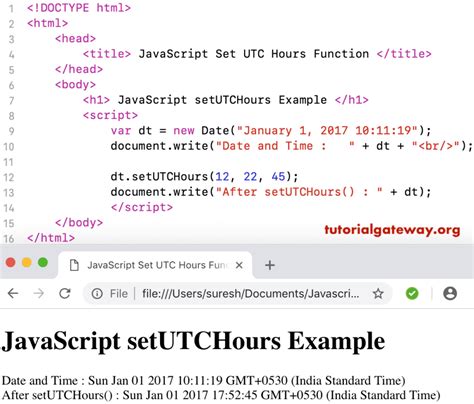
Task: Select the JavaScript Set UTC Hours tab
Action: (155, 265)
